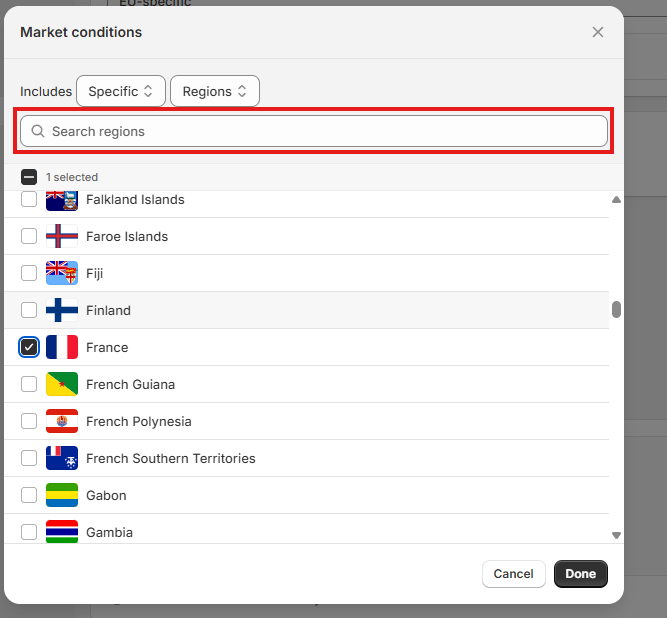Click the Fiji flag icon
This screenshot has width=667, height=618.
point(62,273)
